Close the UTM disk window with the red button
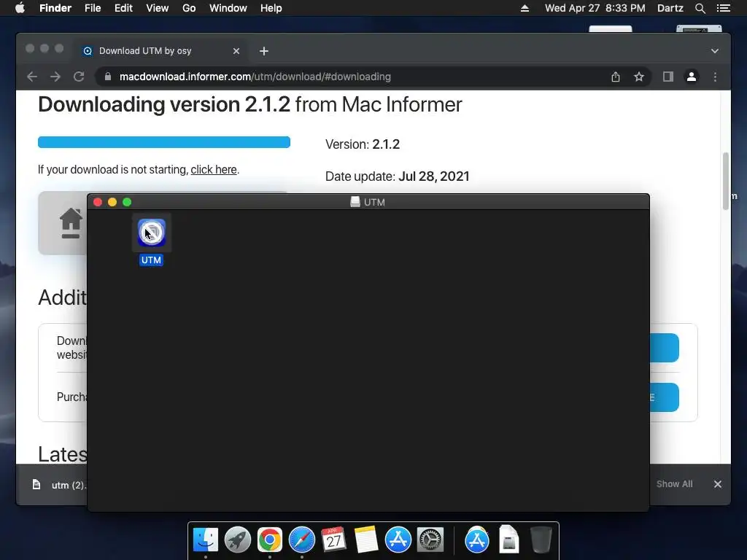The height and width of the screenshot is (560, 747). click(98, 202)
